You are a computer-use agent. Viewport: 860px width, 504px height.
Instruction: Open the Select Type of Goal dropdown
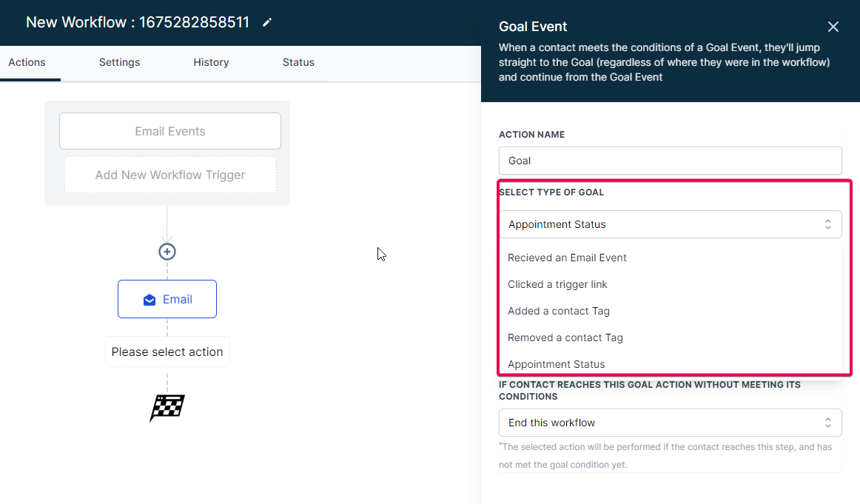click(x=671, y=224)
